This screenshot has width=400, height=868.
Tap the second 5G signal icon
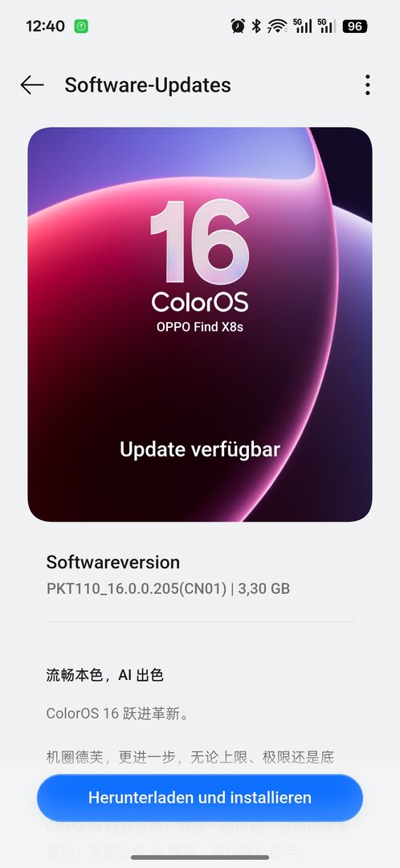[327, 26]
